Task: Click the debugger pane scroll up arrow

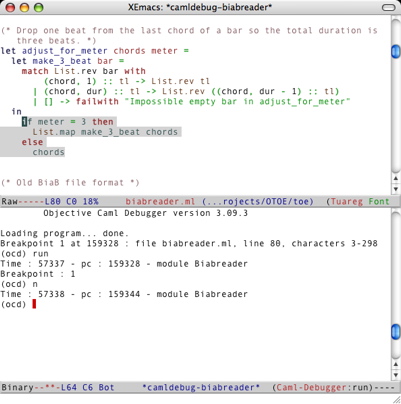Action: pyautogui.click(x=396, y=364)
